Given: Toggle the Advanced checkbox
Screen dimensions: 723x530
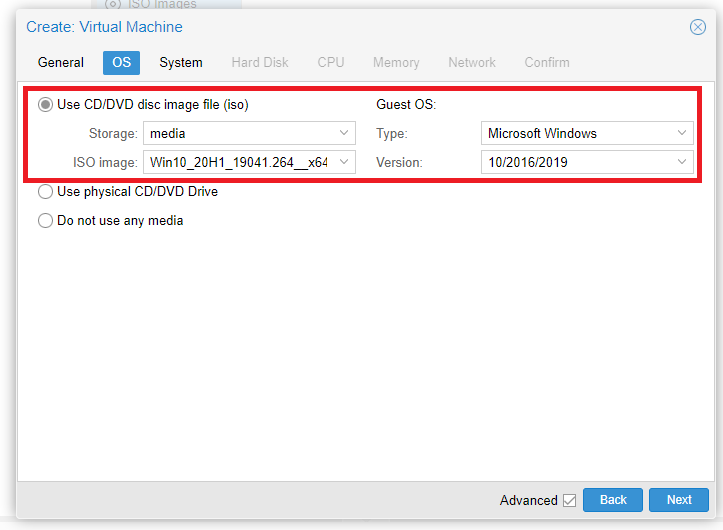Looking at the screenshot, I should coord(569,500).
